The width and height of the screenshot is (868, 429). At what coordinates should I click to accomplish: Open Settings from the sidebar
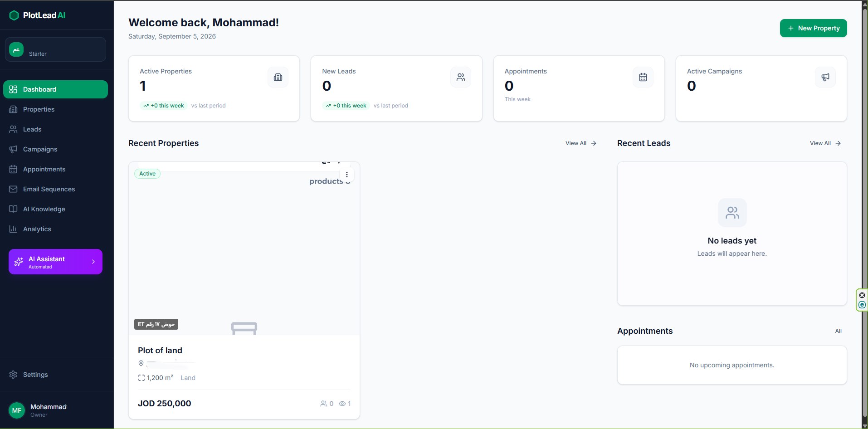[55, 375]
